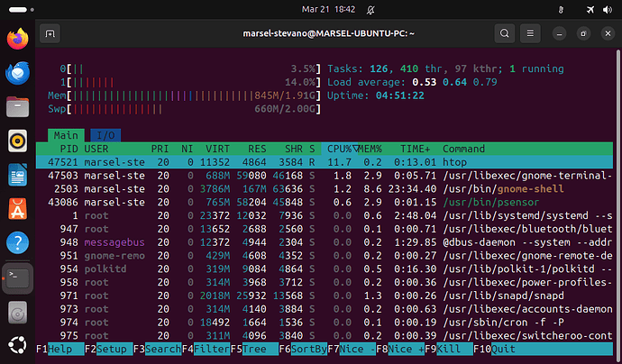Viewport: 622px width, 364px height.
Task: Click the Help question mark dock icon
Action: click(x=16, y=242)
